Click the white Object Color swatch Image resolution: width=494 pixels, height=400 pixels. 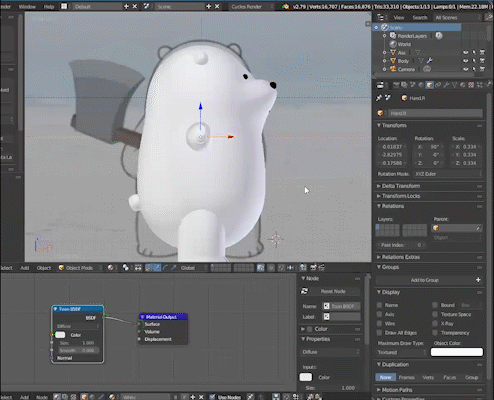457,352
